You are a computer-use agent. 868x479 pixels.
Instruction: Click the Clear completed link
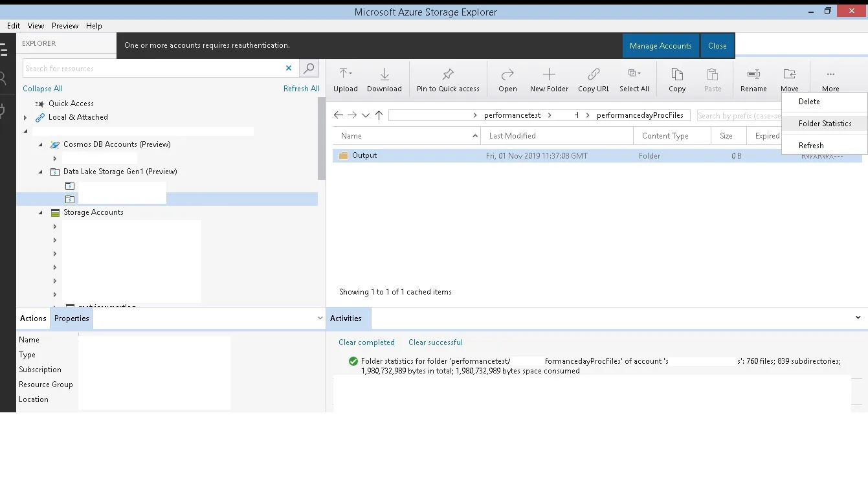[x=366, y=342]
